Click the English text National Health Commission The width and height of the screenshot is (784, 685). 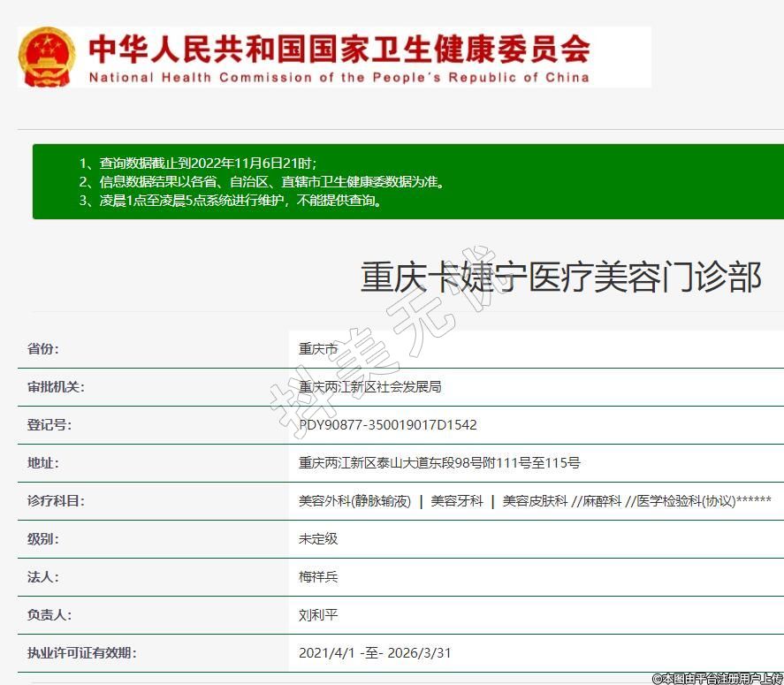(x=339, y=78)
